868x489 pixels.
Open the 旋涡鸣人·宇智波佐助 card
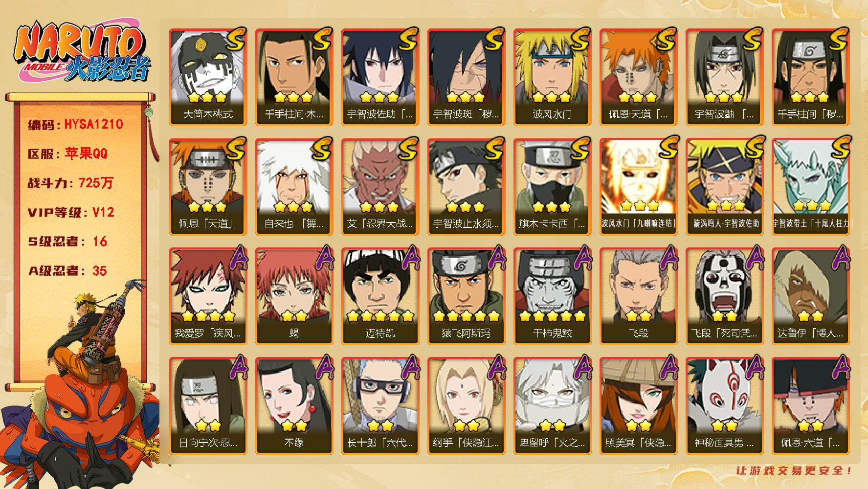click(724, 187)
